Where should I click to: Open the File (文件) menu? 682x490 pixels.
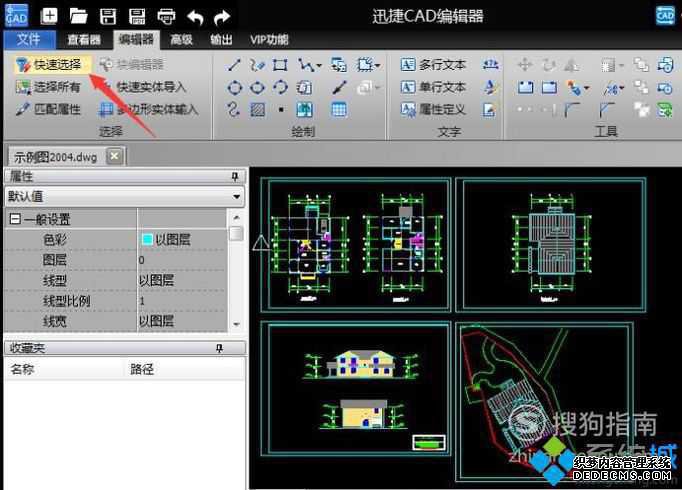point(29,40)
